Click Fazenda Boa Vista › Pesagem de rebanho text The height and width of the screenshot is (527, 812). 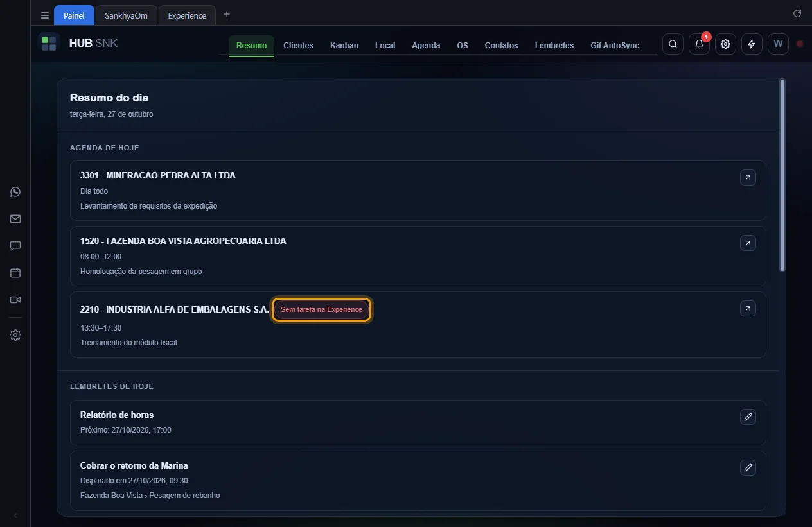click(150, 496)
